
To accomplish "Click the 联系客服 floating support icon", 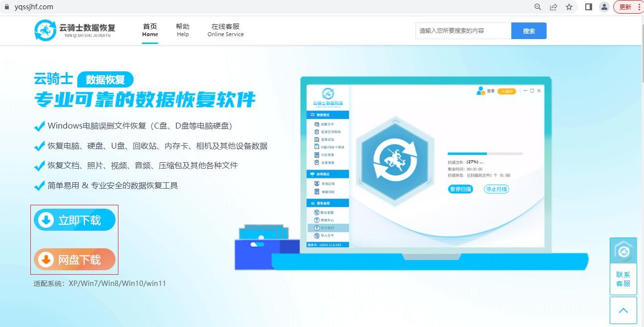I will tap(623, 266).
